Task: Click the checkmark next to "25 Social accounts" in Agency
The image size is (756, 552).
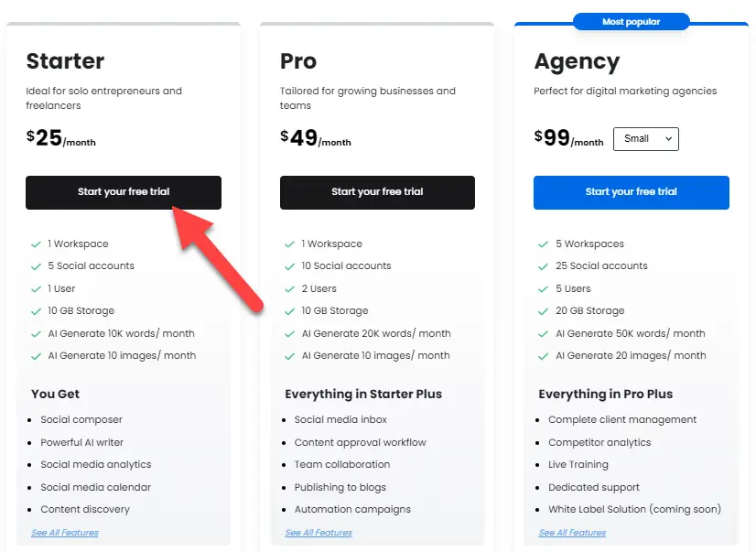Action: click(x=544, y=265)
